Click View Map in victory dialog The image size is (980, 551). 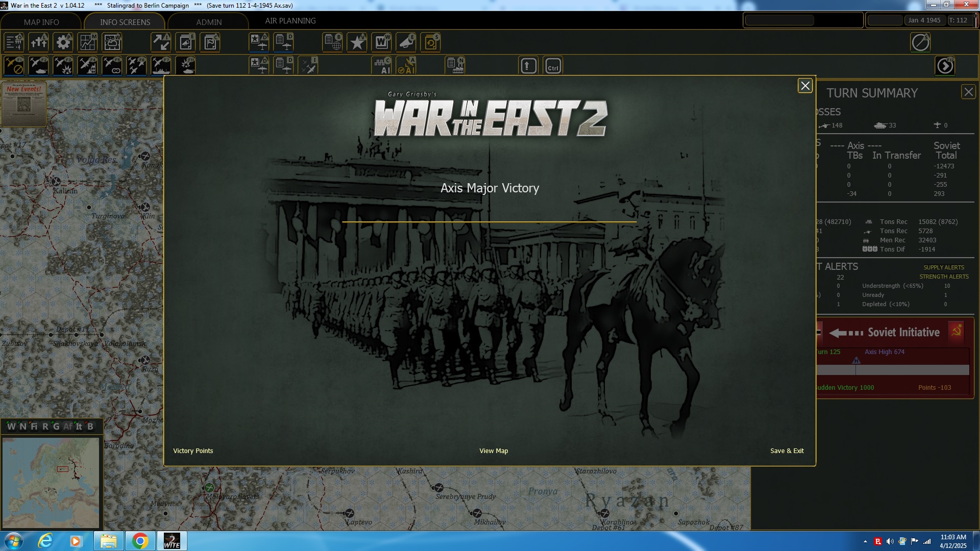(x=494, y=451)
